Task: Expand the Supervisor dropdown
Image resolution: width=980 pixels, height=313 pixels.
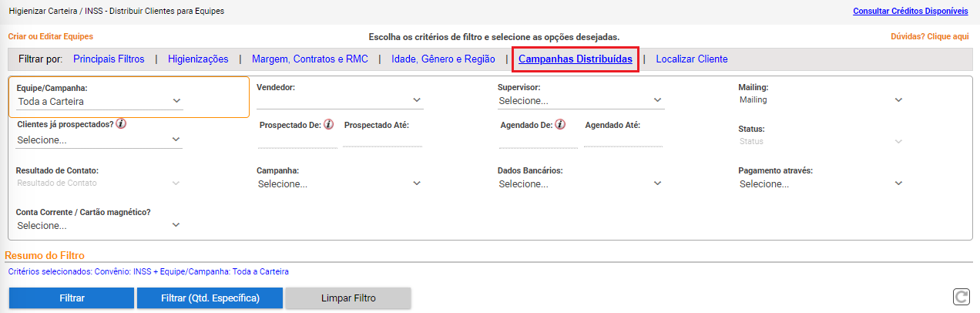Action: [x=581, y=100]
